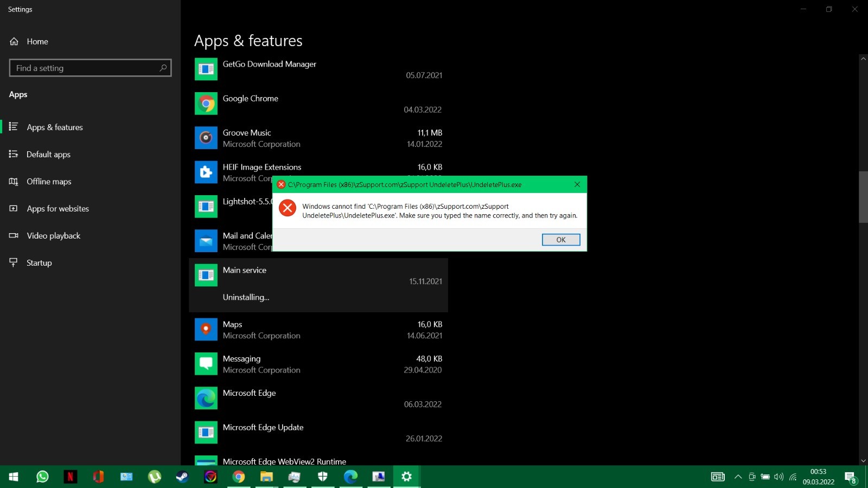Open Windows Security shield in the taskbar

click(323, 477)
